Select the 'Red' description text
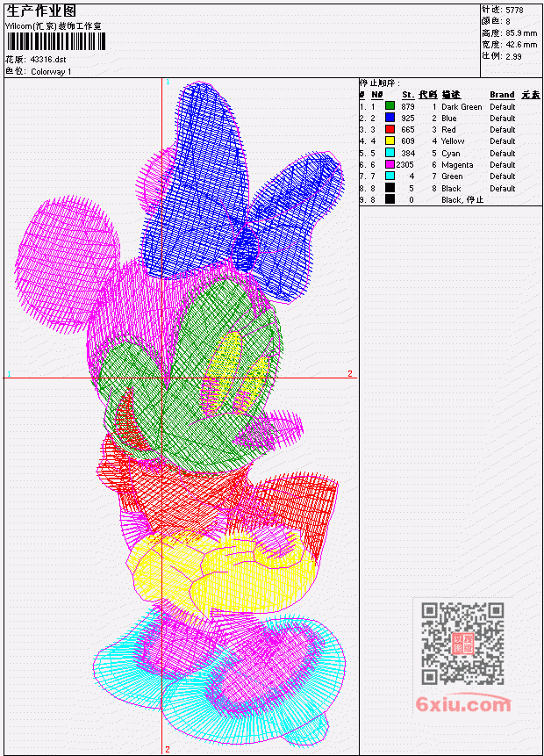The image size is (544, 756). coord(448,130)
